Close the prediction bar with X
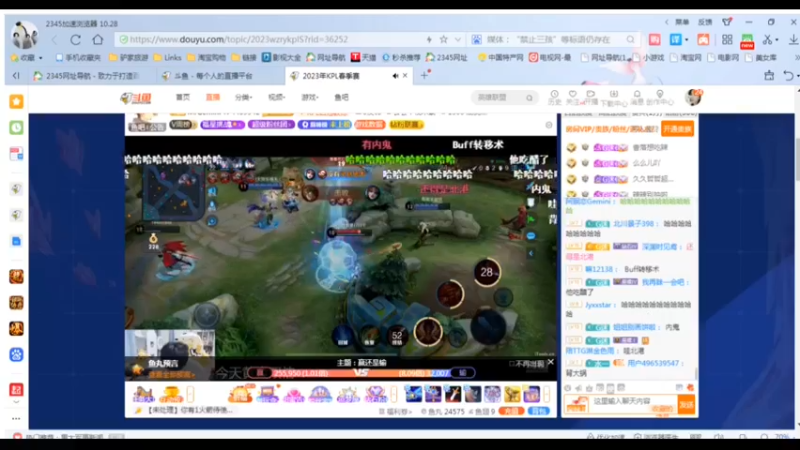800x450 pixels. click(x=551, y=362)
